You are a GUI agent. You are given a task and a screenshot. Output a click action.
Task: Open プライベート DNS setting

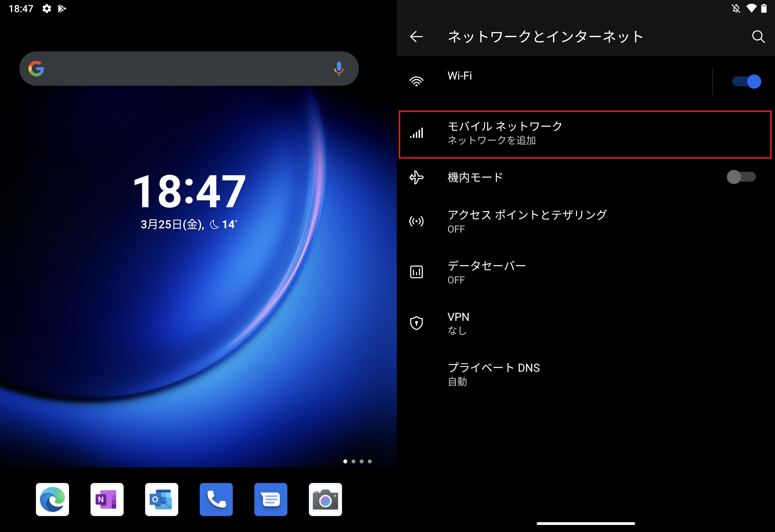coord(586,374)
